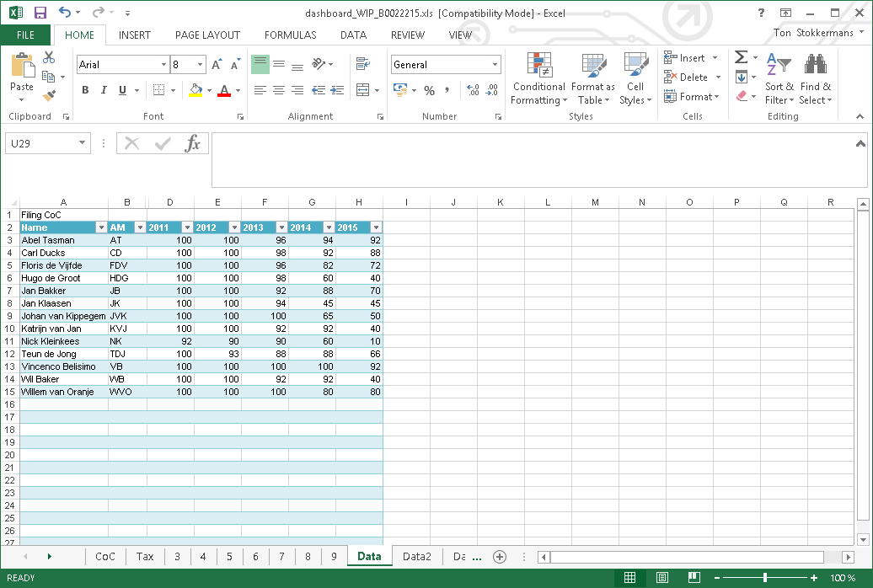Apply the red Font Color swatch
This screenshot has width=873, height=588.
[224, 89]
